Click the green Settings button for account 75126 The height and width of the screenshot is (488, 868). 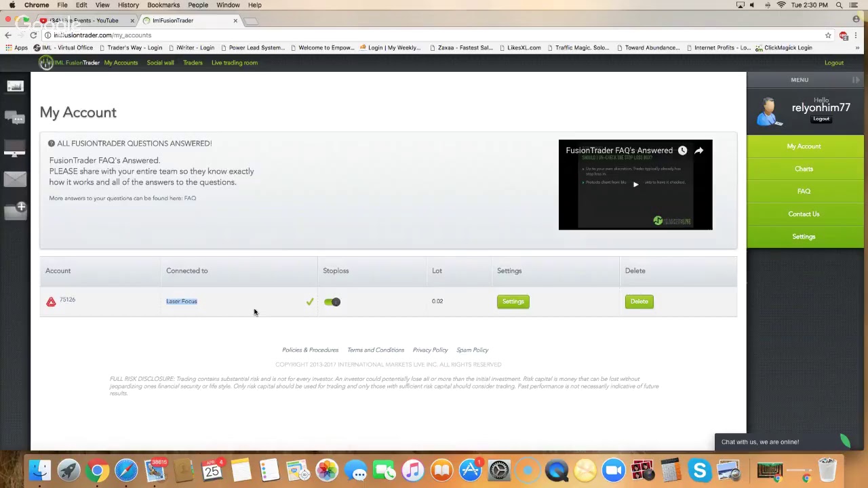[x=513, y=302]
